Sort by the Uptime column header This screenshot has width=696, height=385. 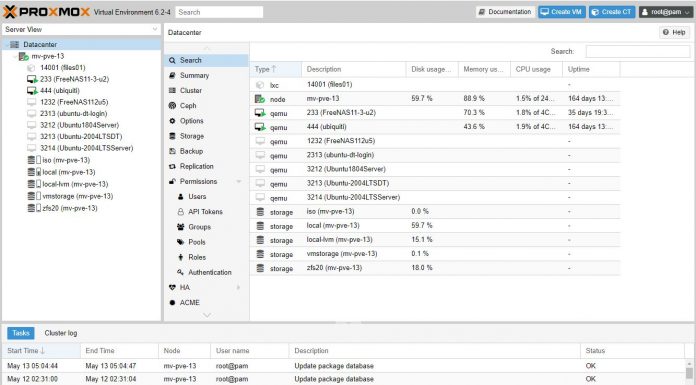point(591,69)
